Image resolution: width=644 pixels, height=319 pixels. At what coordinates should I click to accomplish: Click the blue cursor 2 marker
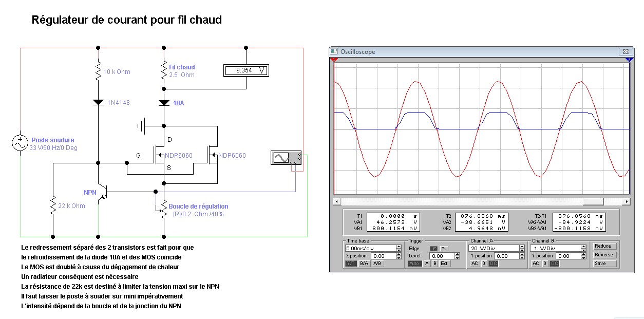pyautogui.click(x=629, y=60)
